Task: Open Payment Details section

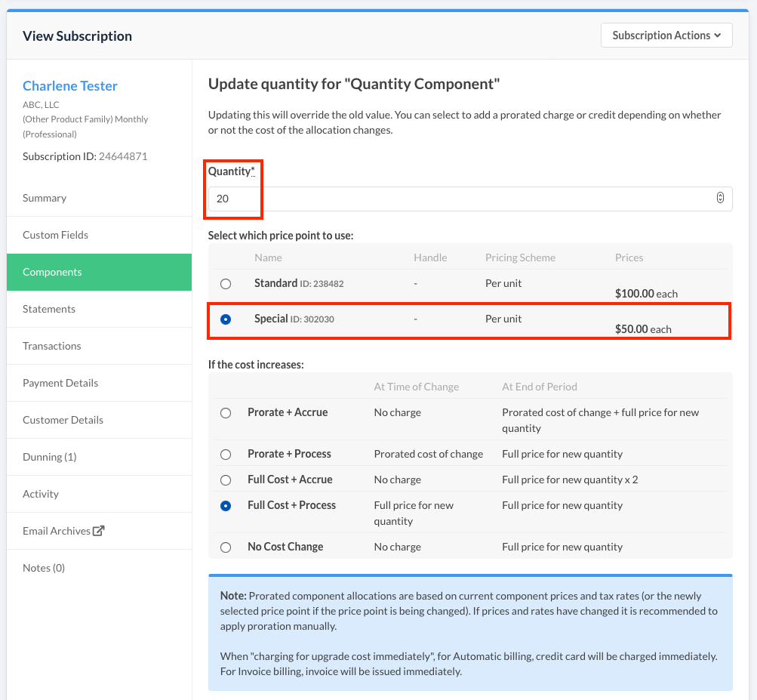Action: [x=60, y=383]
